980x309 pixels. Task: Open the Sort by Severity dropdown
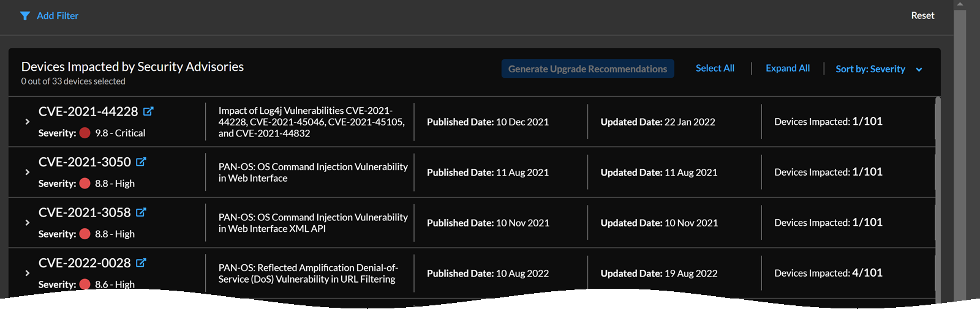point(878,69)
